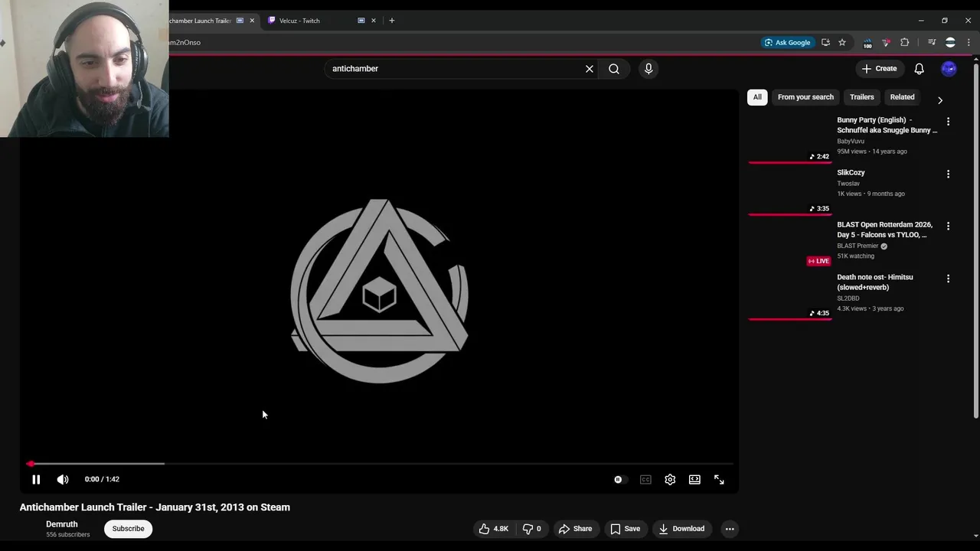Screen dimensions: 980x551
Task: Open the Demruth channel name link
Action: [61, 524]
